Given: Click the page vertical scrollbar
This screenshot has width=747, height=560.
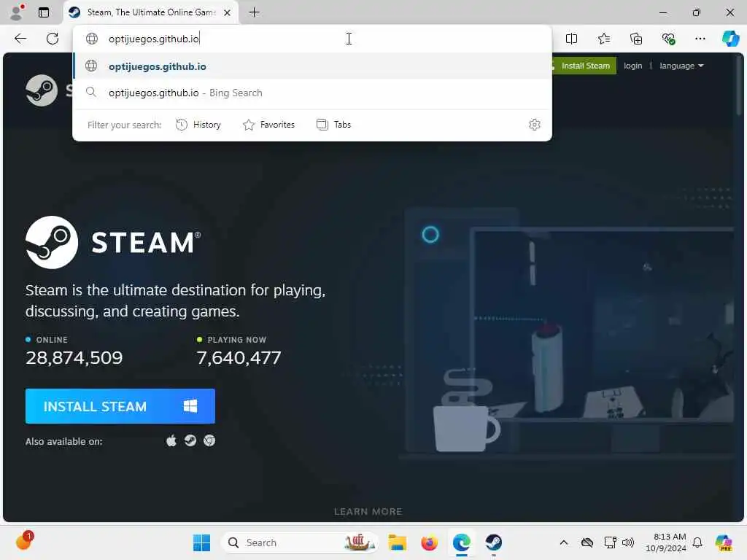Looking at the screenshot, I should 739,85.
